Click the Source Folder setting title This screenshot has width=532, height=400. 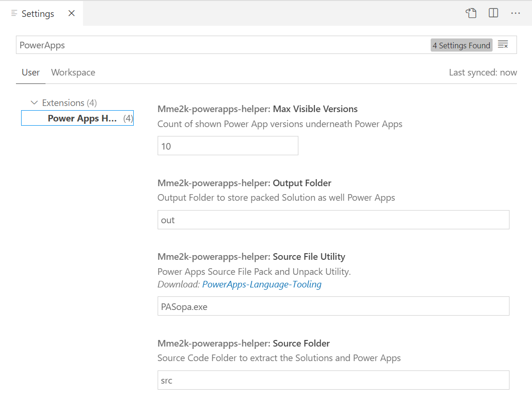(x=243, y=343)
